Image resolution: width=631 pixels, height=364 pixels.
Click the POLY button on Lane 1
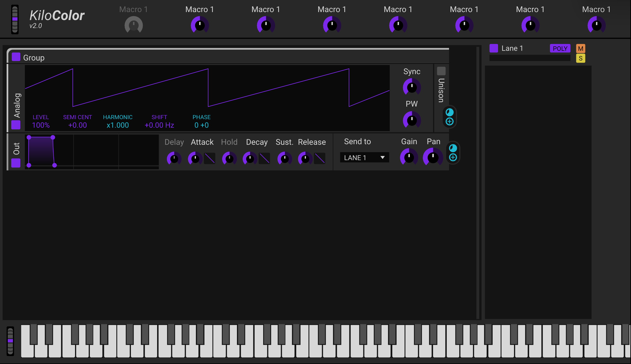pos(560,49)
